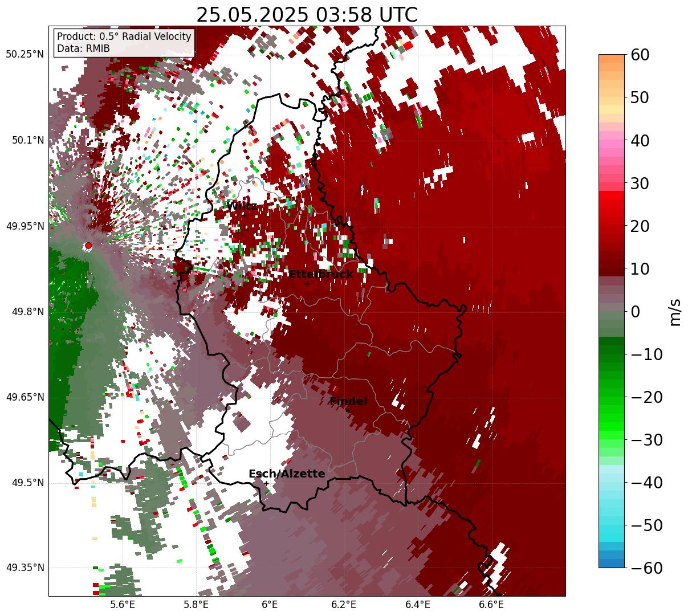Click the colorbar value 20
Image resolution: width=688 pixels, height=616 pixels.
tap(640, 226)
